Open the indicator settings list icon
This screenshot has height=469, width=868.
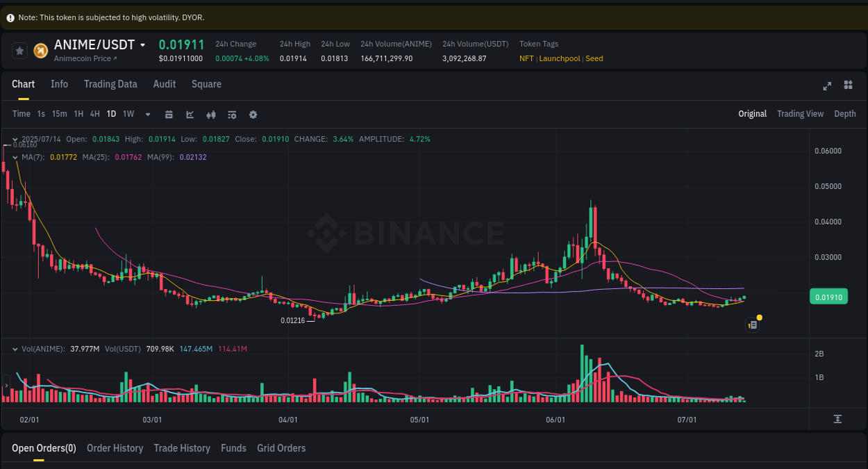[232, 114]
